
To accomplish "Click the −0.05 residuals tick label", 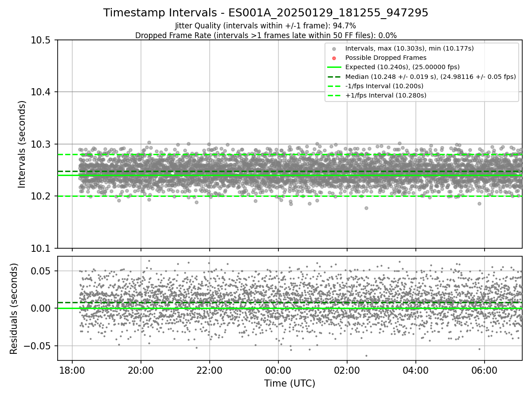I will (x=38, y=346).
